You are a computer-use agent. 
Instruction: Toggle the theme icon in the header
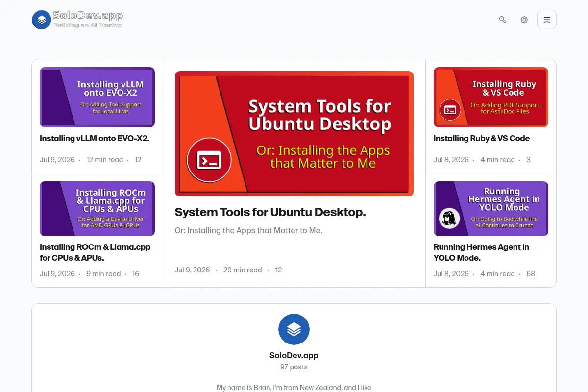(x=524, y=20)
